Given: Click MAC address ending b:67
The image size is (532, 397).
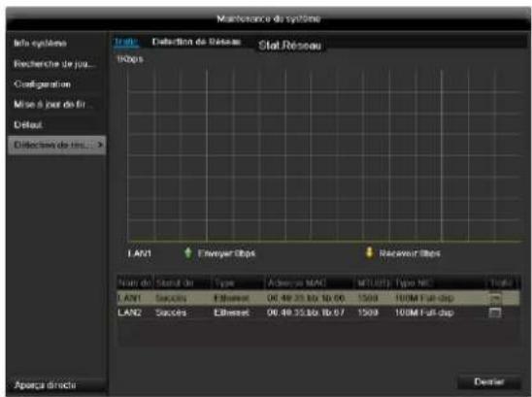Looking at the screenshot, I should coord(306,313).
